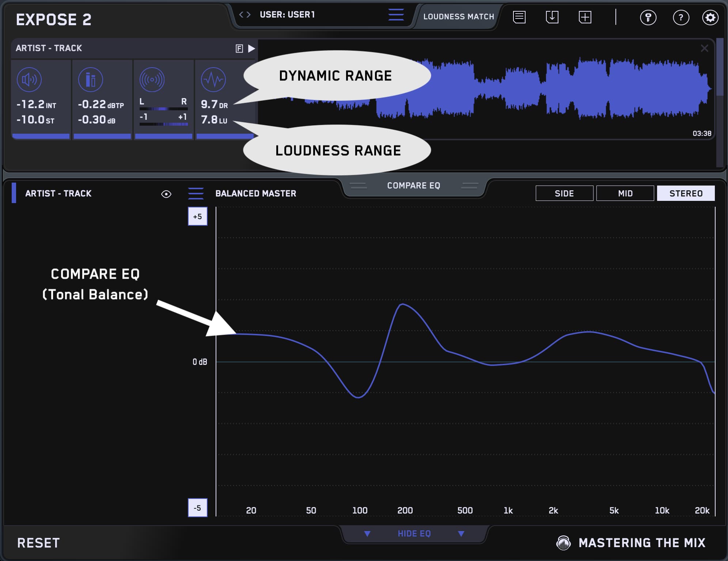Image resolution: width=728 pixels, height=561 pixels.
Task: Click the RESET button
Action: tap(38, 543)
